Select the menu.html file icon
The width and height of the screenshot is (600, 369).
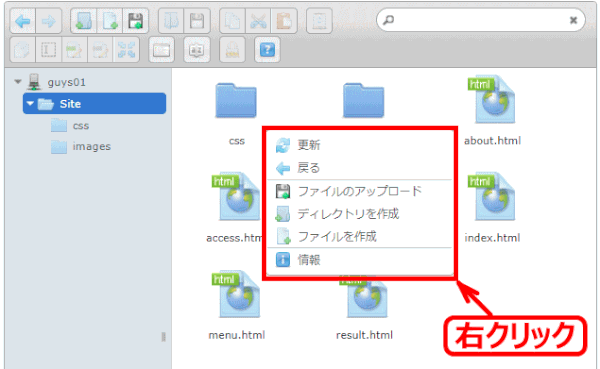[x=236, y=294]
